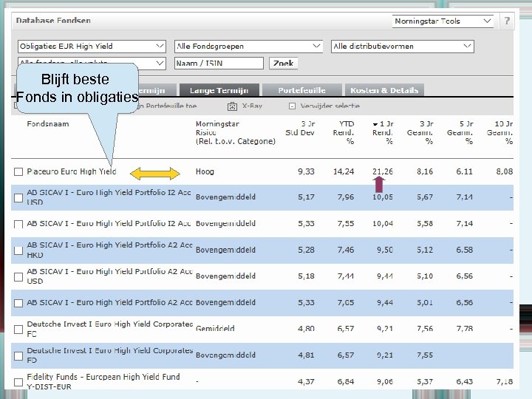Click the 14,24 YTD return value
Image resolution: width=532 pixels, height=399 pixels.
click(x=344, y=171)
